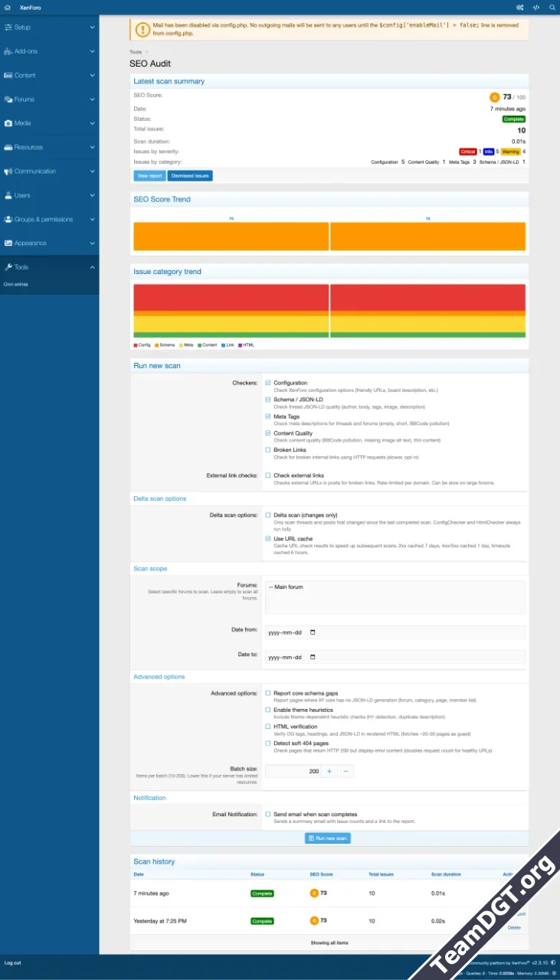This screenshot has width=560, height=980.
Task: Enable Send email when scan completes
Action: [x=268, y=815]
